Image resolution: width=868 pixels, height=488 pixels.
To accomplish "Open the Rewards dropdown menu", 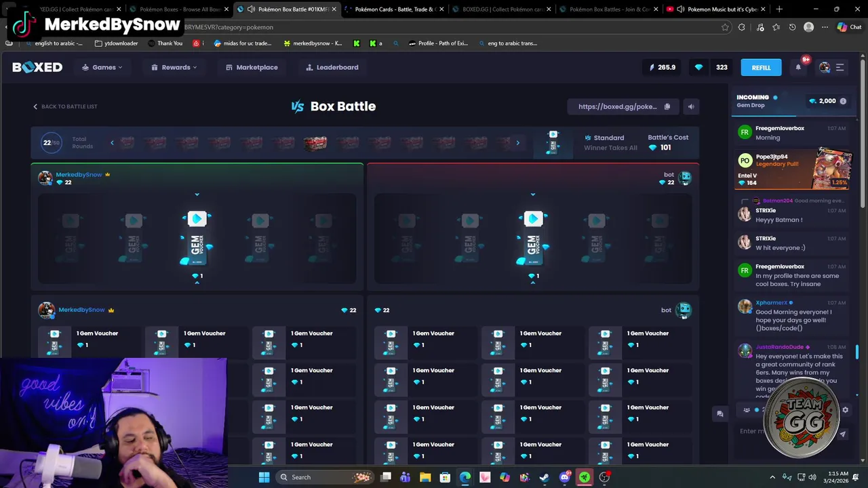I will click(x=174, y=67).
